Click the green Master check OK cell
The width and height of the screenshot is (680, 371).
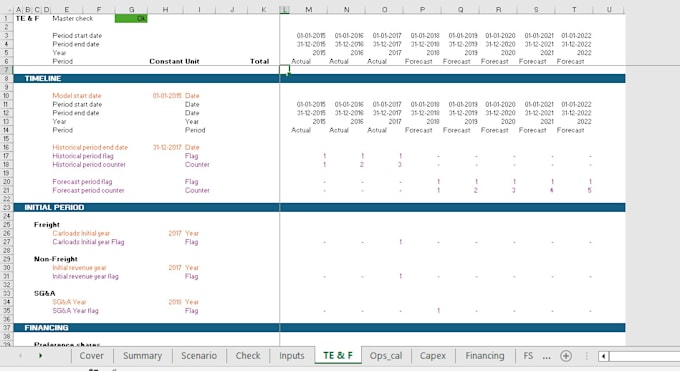click(x=131, y=18)
